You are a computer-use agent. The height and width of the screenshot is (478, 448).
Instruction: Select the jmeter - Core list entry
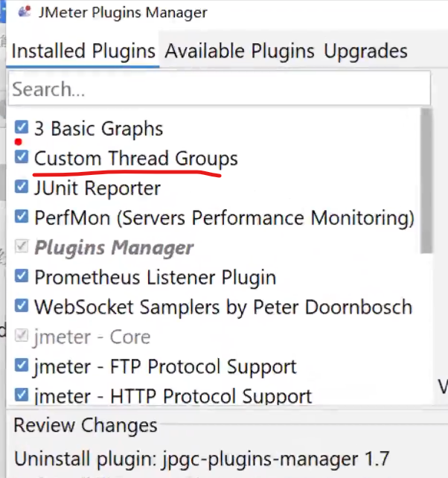[92, 337]
